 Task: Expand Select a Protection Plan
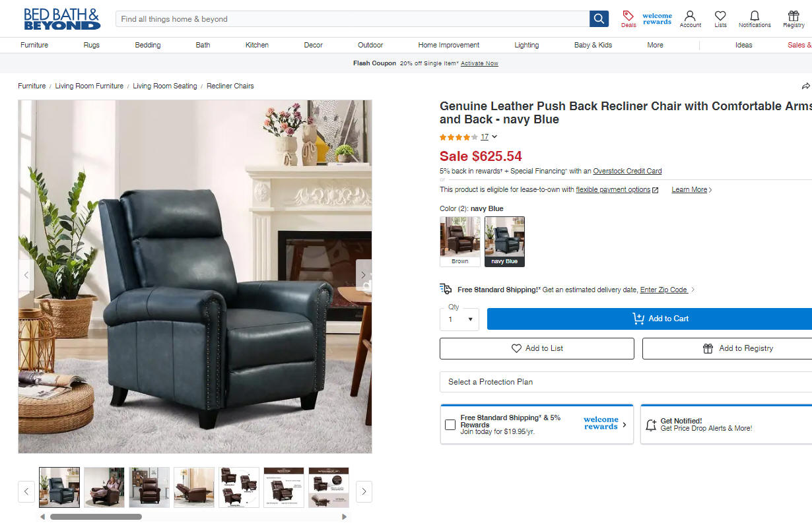tap(626, 382)
